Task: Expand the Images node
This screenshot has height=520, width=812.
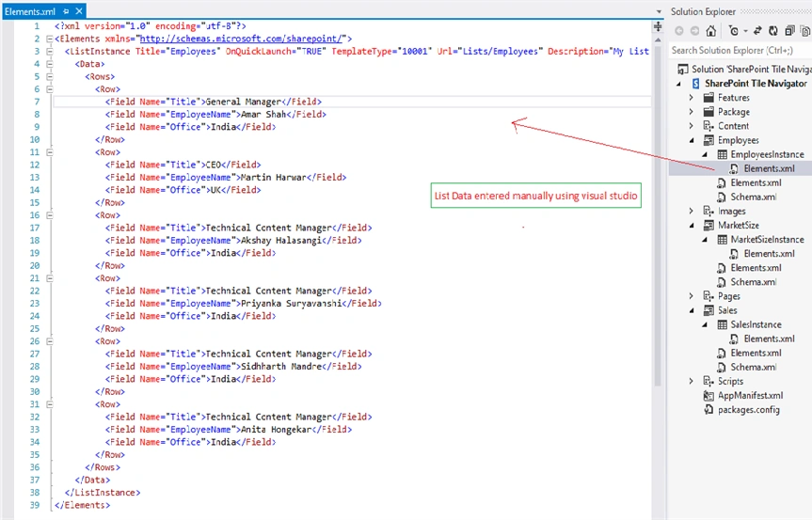Action: point(692,212)
